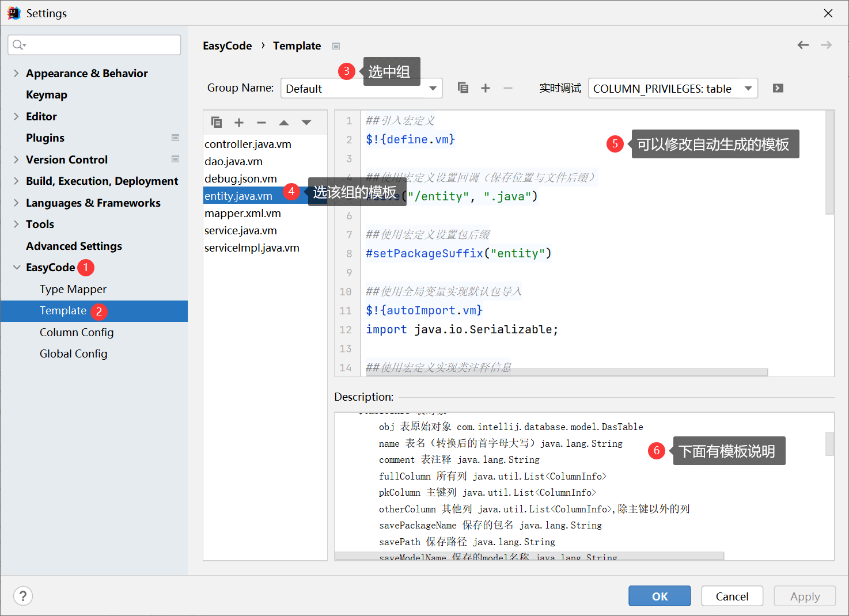Image resolution: width=849 pixels, height=616 pixels.
Task: Close the Settings dialog window
Action: click(828, 13)
